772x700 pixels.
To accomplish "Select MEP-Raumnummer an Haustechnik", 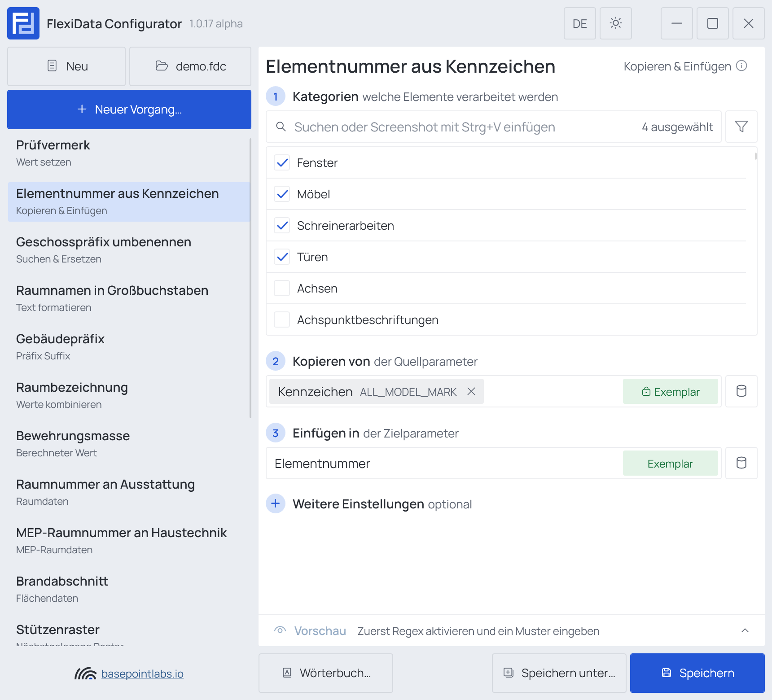I will point(129,541).
